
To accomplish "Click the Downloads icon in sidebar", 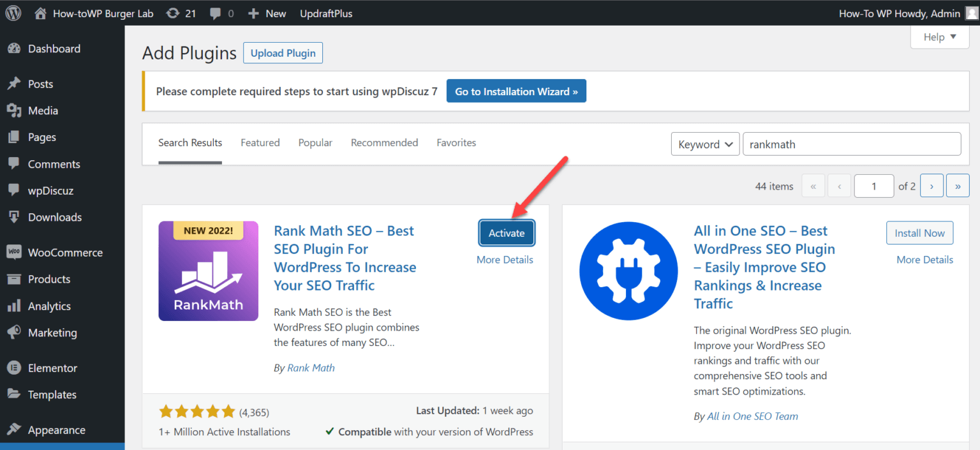I will (13, 217).
